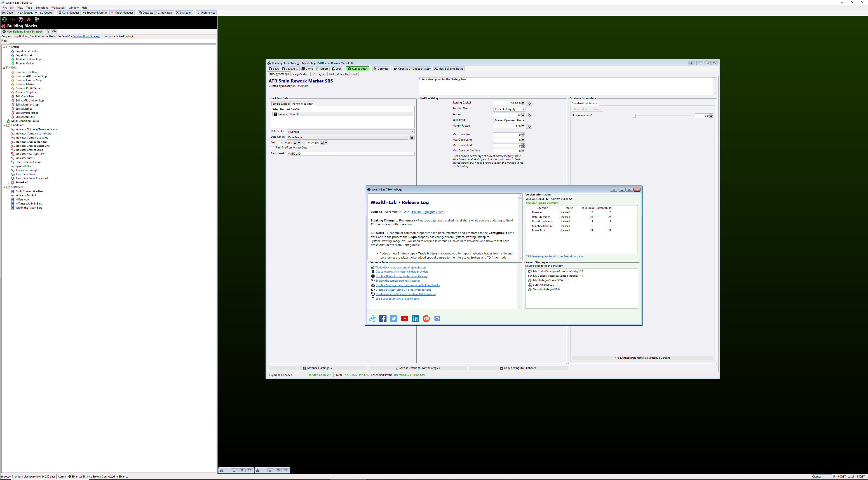
Task: Click the gear icon next to Margin Factor
Action: [x=529, y=126]
